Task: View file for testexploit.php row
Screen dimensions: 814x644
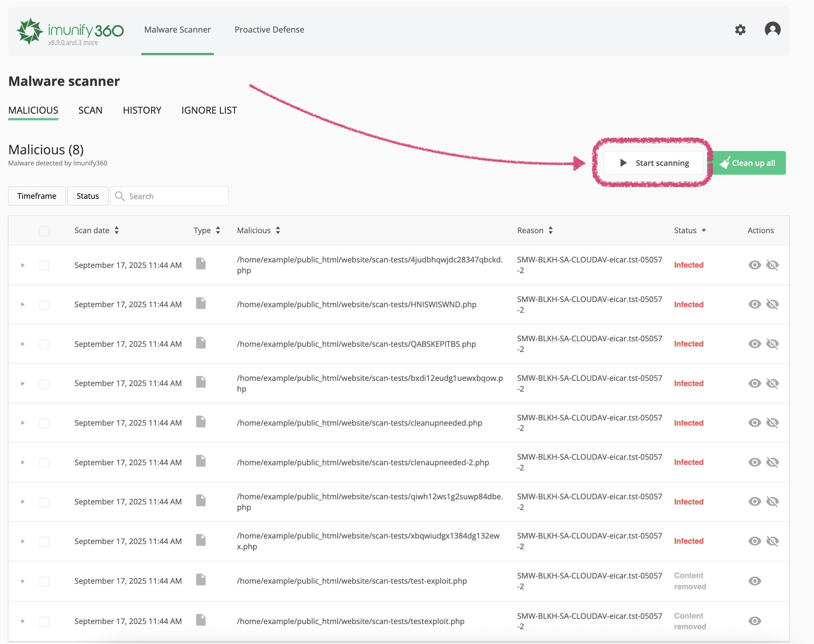Action: [x=754, y=621]
